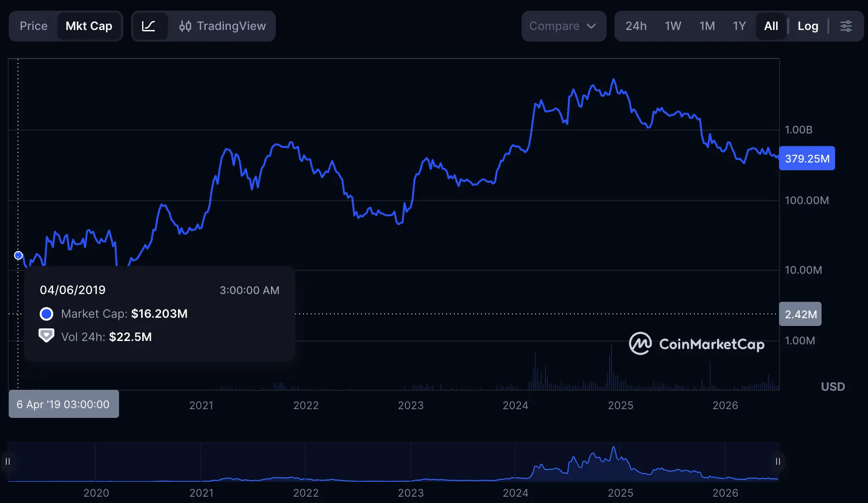Set time range to 1Y

click(x=739, y=26)
